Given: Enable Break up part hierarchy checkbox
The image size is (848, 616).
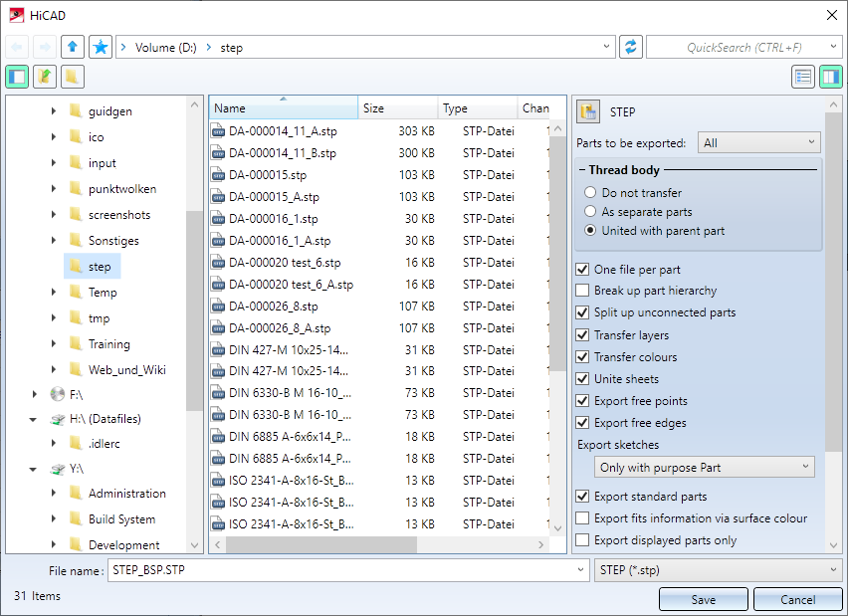Looking at the screenshot, I should click(x=583, y=291).
